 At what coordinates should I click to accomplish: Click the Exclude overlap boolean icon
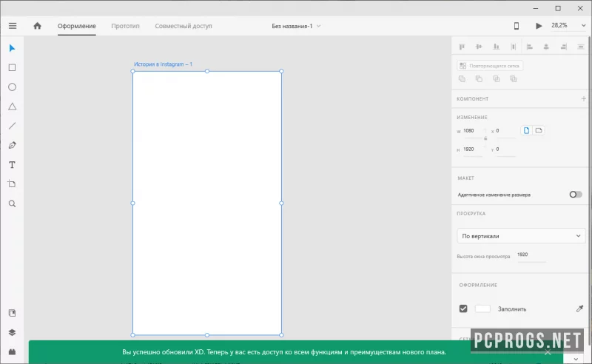pos(513,79)
